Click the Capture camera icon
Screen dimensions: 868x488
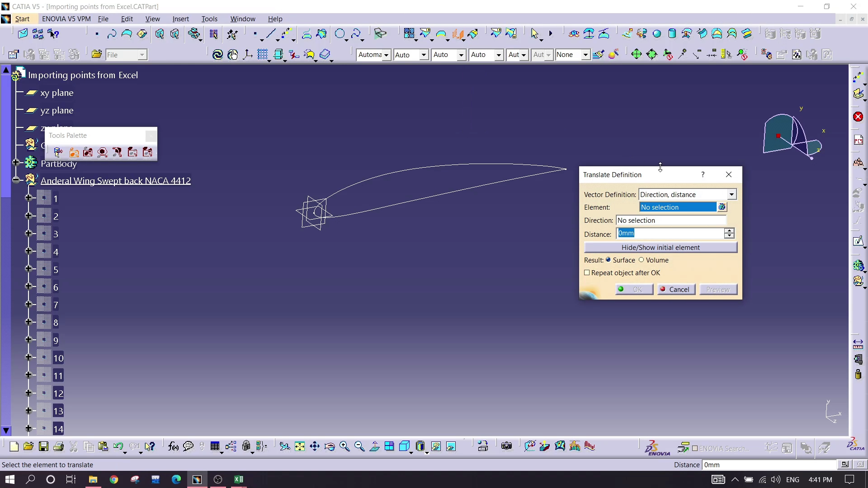(506, 446)
